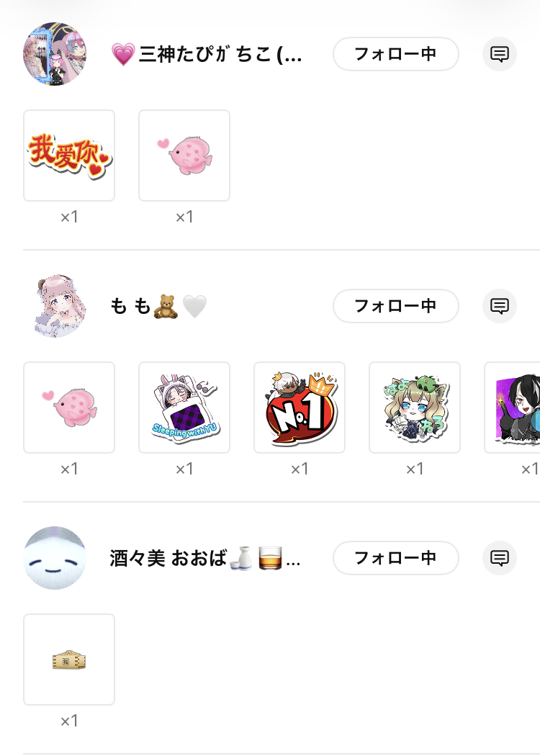The width and height of the screenshot is (540, 756).
Task: Open 酒々美 おおば snowy face avatar
Action: (x=55, y=558)
